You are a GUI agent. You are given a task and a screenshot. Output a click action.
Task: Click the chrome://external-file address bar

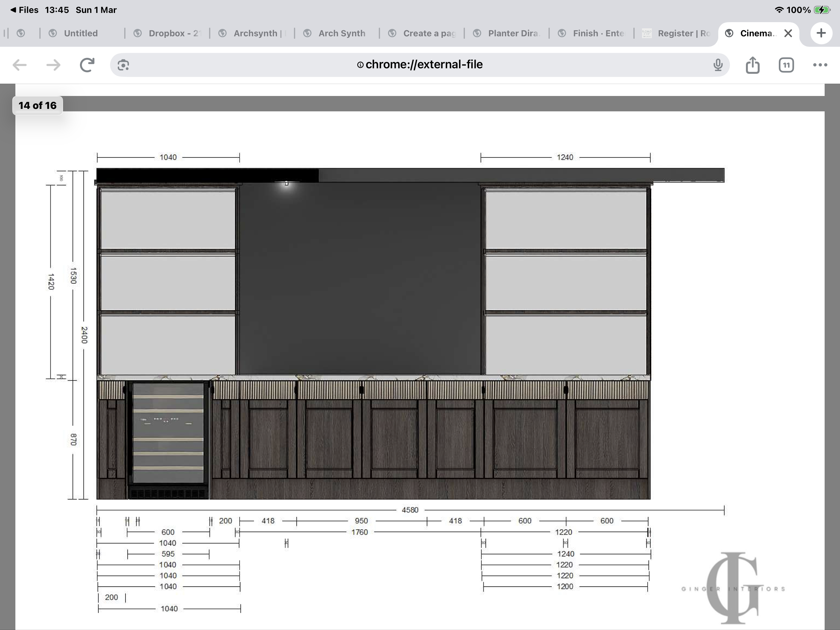pyautogui.click(x=419, y=65)
